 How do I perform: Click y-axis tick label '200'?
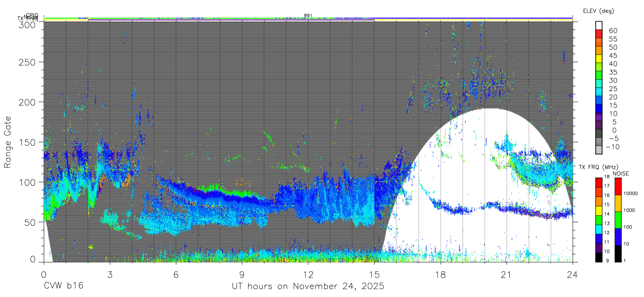pyautogui.click(x=28, y=102)
